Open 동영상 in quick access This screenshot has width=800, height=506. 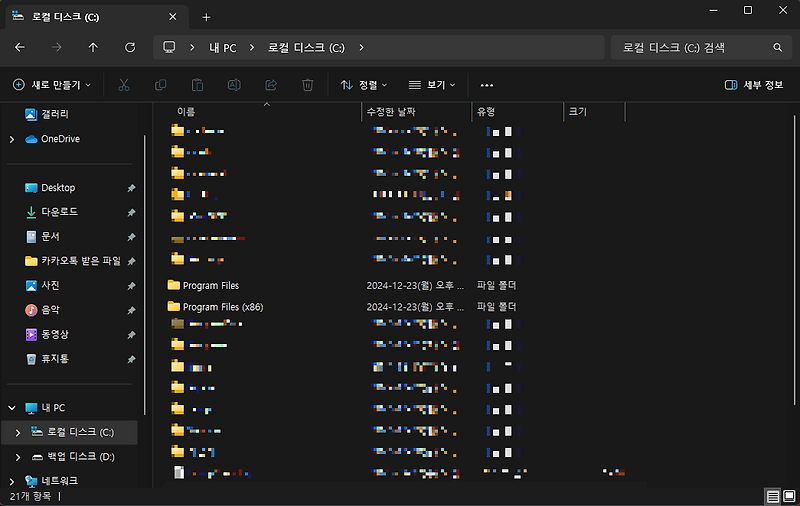47,334
